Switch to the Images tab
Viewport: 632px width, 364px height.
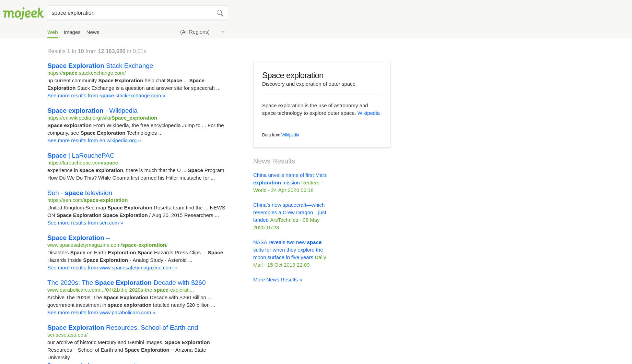[72, 32]
